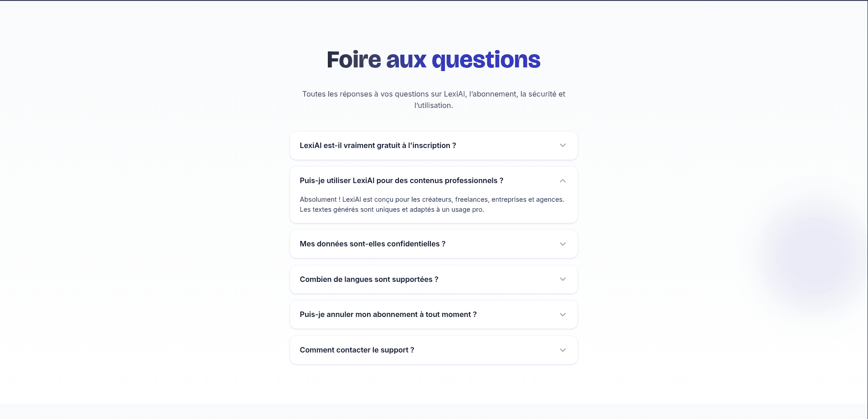Click the answer sentence starting with "Absolument !"
This screenshot has height=419, width=868.
click(x=432, y=199)
